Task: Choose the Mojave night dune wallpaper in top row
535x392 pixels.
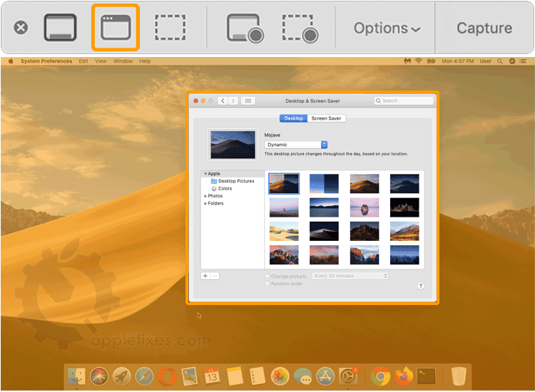Action: [x=404, y=183]
